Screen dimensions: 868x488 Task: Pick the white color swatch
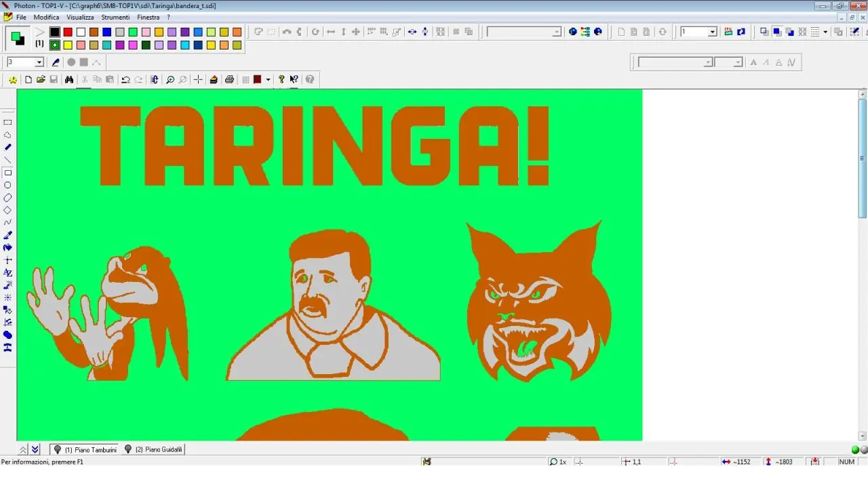[x=81, y=32]
